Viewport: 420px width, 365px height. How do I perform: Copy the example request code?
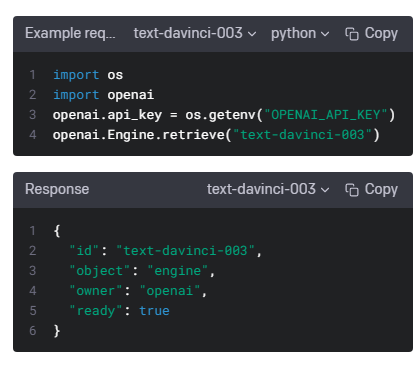click(x=371, y=33)
